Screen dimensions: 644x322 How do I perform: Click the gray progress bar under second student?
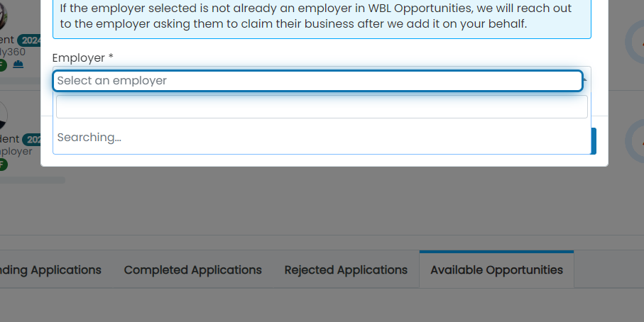click(33, 180)
